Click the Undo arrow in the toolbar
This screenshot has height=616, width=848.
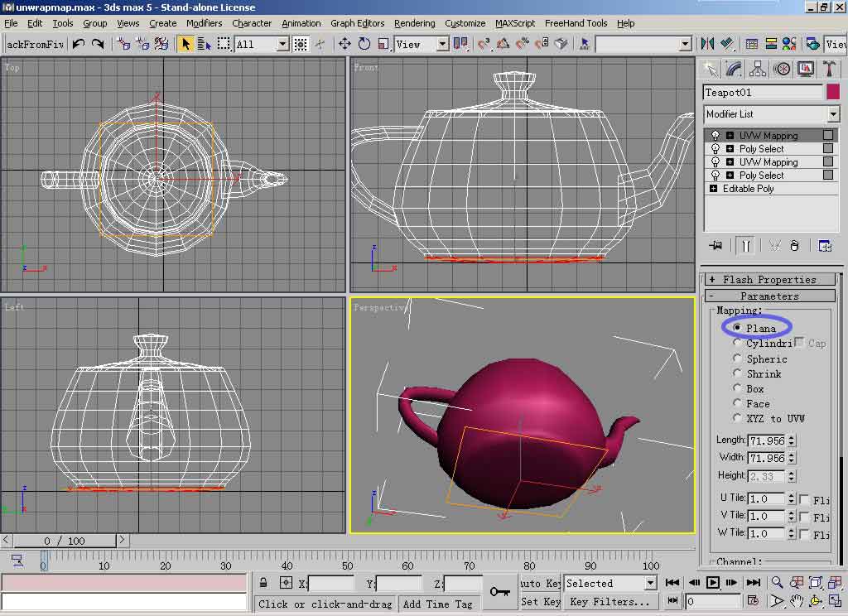pos(78,44)
